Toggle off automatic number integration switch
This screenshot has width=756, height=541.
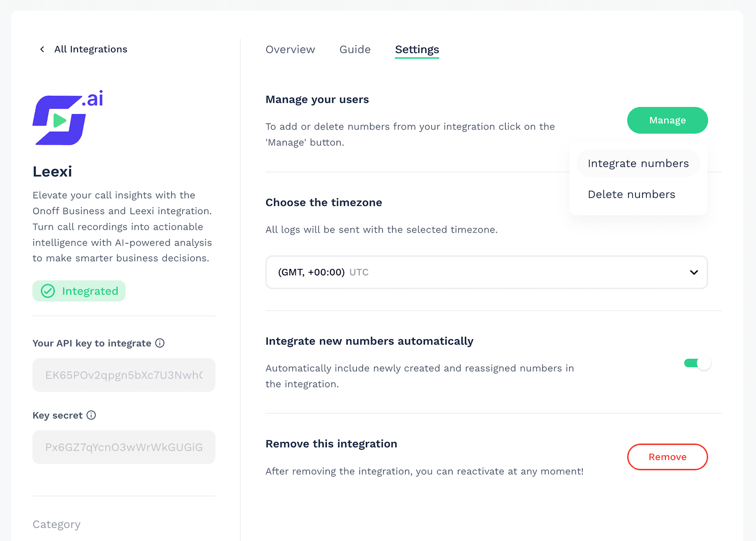click(697, 363)
